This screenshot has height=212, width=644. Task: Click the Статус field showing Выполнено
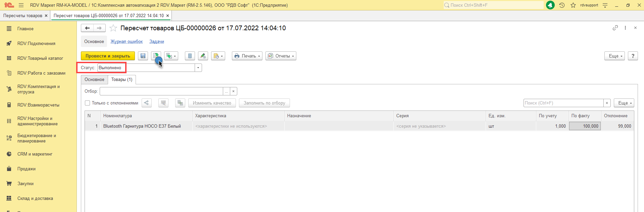coord(146,68)
